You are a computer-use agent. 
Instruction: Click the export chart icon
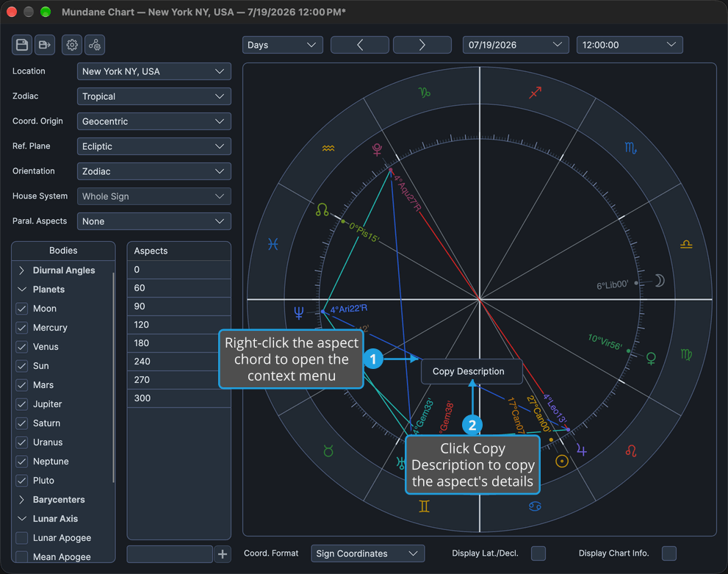point(45,45)
